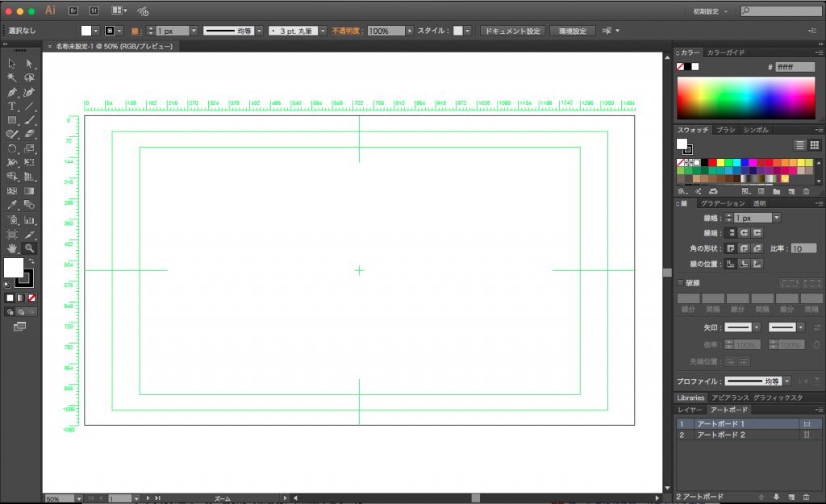The width and height of the screenshot is (826, 504).
Task: Select the Pen tool
Action: coord(11,92)
